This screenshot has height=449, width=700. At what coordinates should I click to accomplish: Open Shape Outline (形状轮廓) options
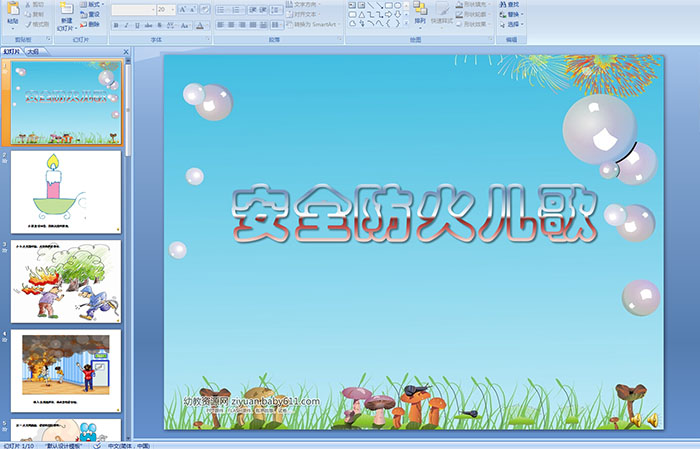pyautogui.click(x=473, y=14)
